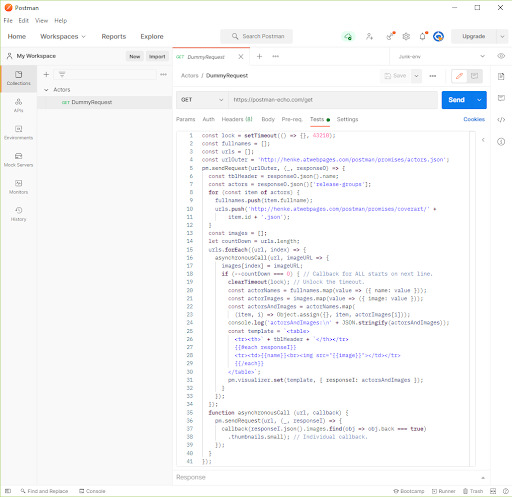Switch to the Settings request tab

(x=347, y=119)
